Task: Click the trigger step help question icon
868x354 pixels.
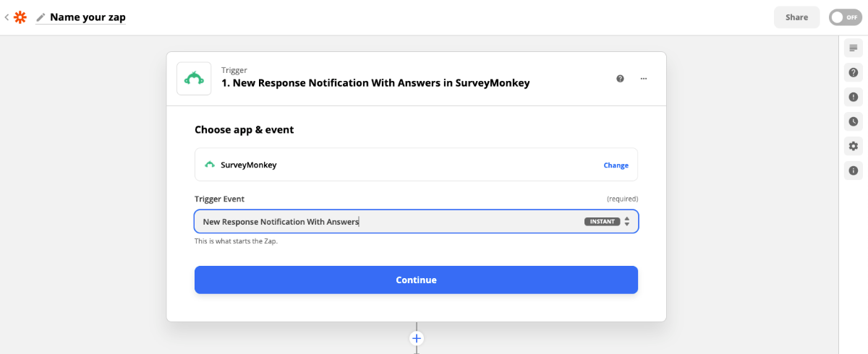Action: (620, 79)
